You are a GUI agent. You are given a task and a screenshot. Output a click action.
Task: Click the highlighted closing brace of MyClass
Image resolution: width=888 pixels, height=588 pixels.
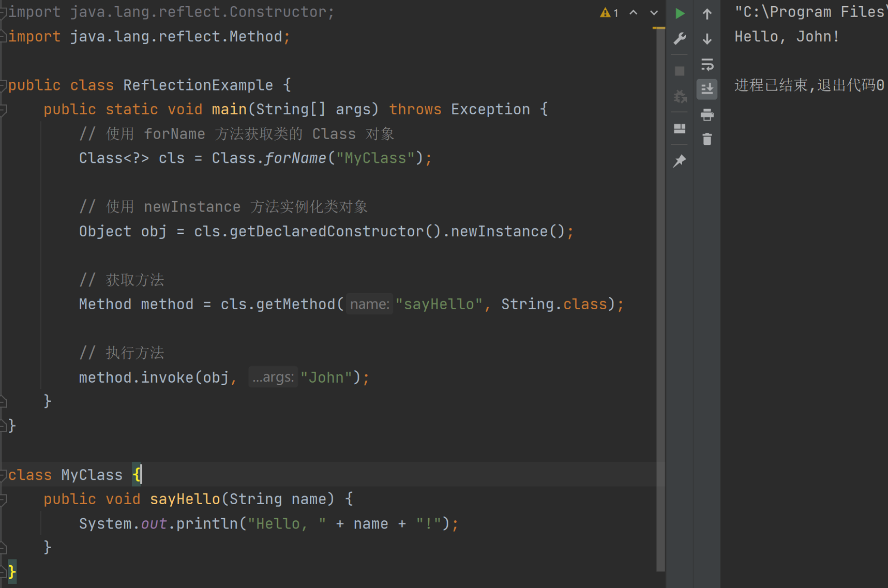(12, 572)
